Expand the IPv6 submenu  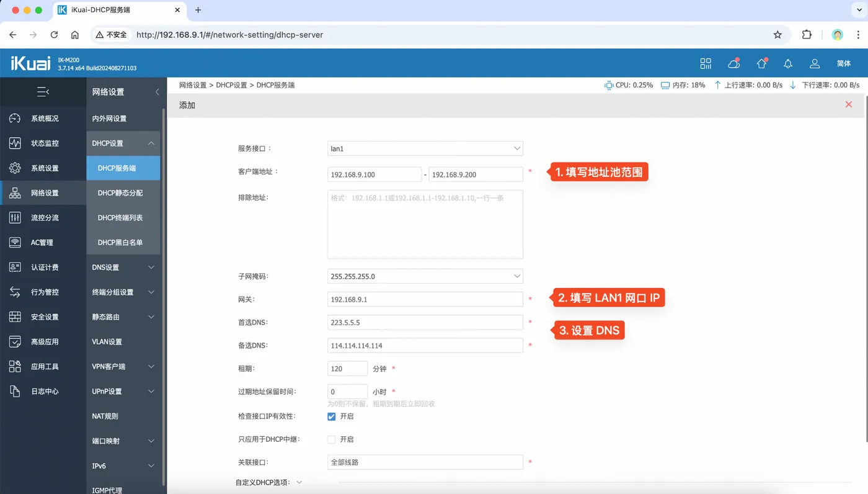tap(151, 466)
